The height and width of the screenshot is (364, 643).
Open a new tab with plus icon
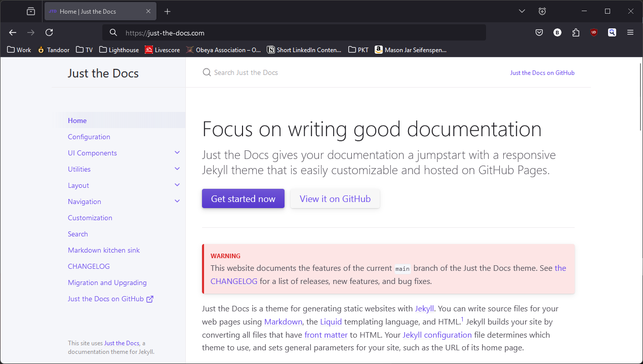coord(168,11)
